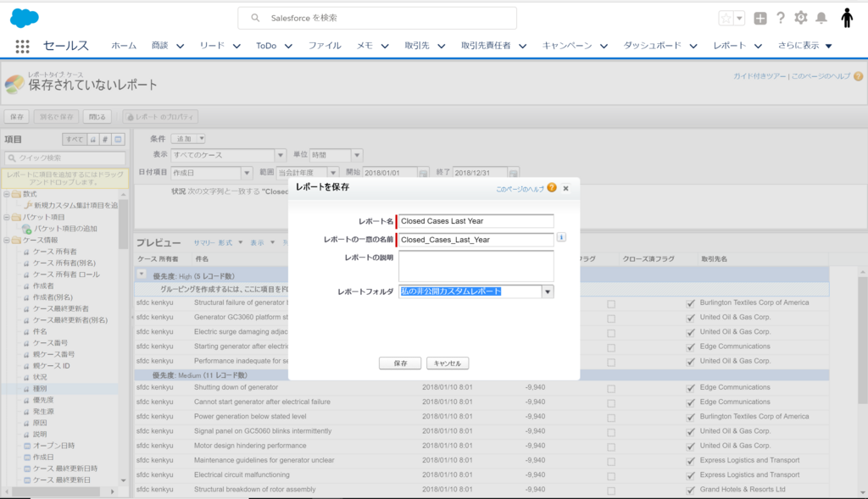The image size is (868, 499).
Task: Open the favorites list dropdown arrow
Action: point(739,19)
